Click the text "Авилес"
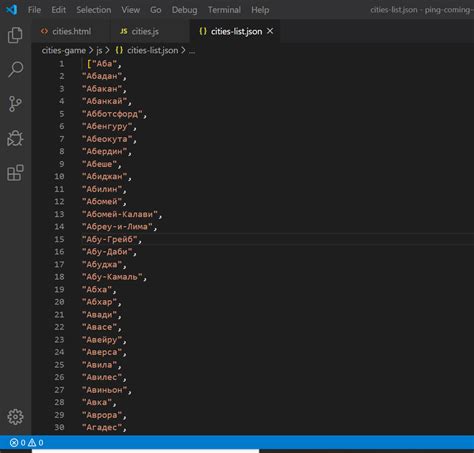This screenshot has width=474, height=453. coord(102,377)
